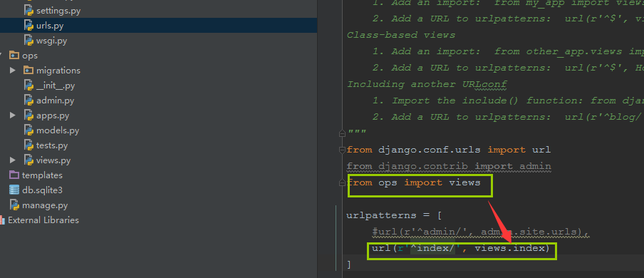644x278 pixels.
Task: Open __init__.py in ops
Action: (x=56, y=86)
